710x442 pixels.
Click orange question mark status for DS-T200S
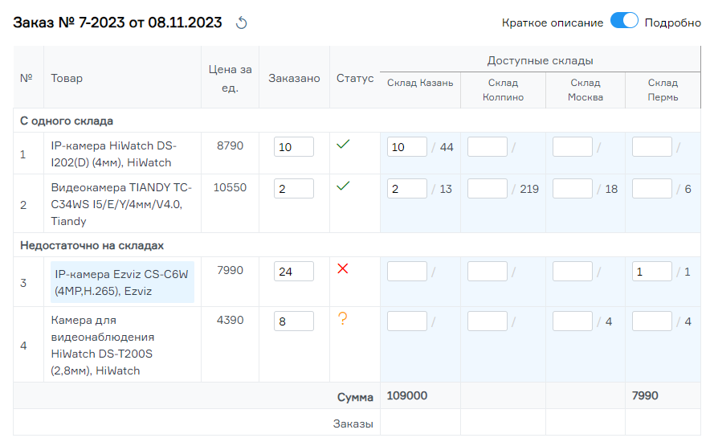click(x=343, y=319)
